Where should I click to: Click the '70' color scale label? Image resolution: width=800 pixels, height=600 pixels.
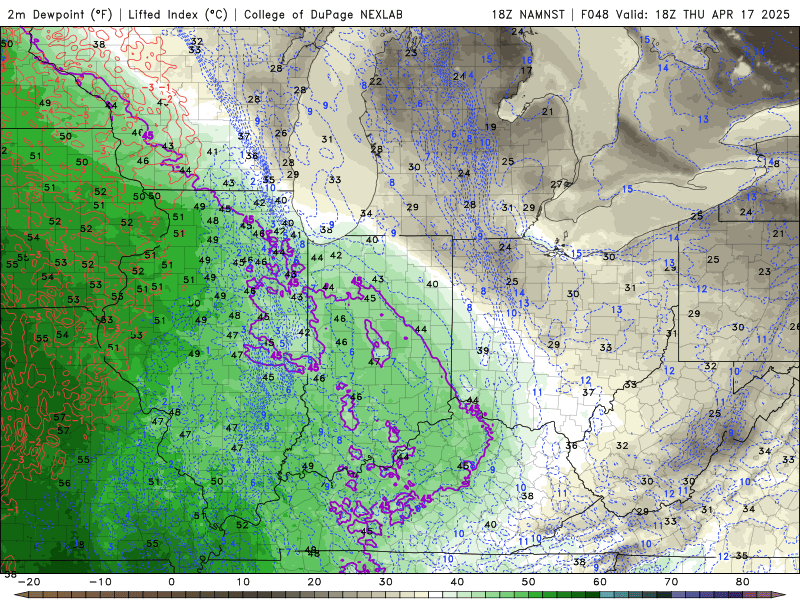671,582
